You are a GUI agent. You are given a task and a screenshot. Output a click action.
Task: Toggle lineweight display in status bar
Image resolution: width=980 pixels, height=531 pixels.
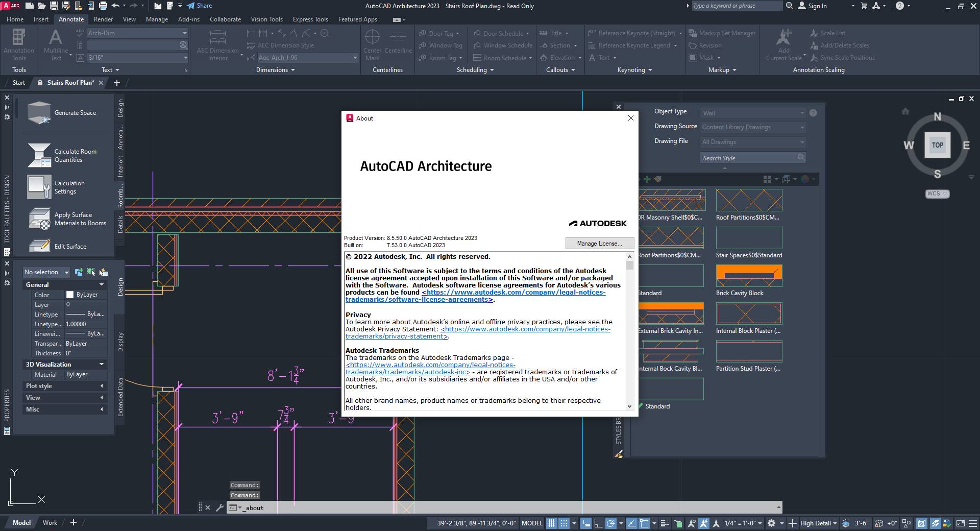pyautogui.click(x=665, y=523)
